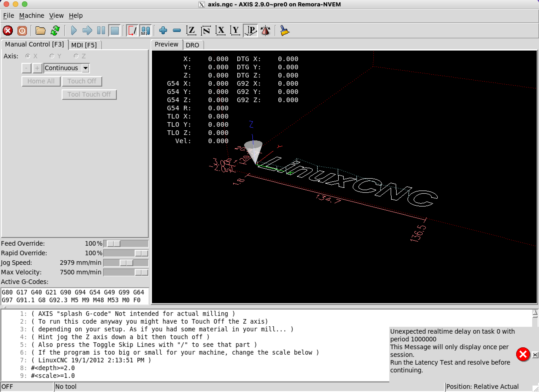This screenshot has width=539, height=392.
Task: Click G-code line 1 splash comment
Action: click(x=133, y=314)
